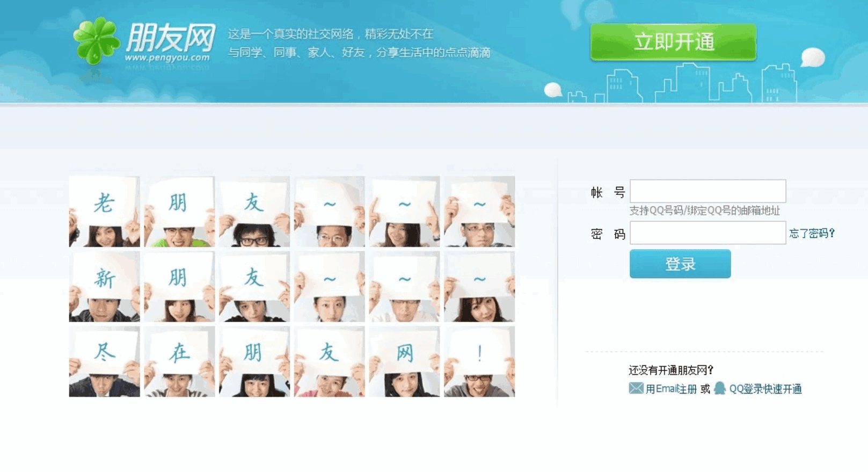Screen dimensions: 868x472
Task: Click the QQ penguin icon
Action: click(720, 388)
